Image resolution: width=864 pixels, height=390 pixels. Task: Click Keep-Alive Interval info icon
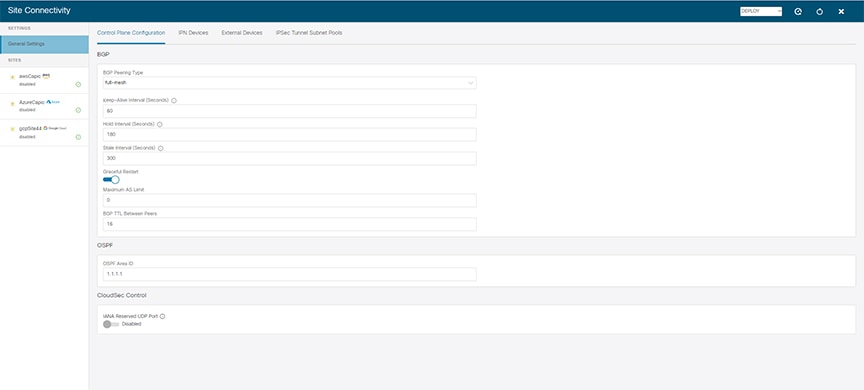tap(174, 101)
